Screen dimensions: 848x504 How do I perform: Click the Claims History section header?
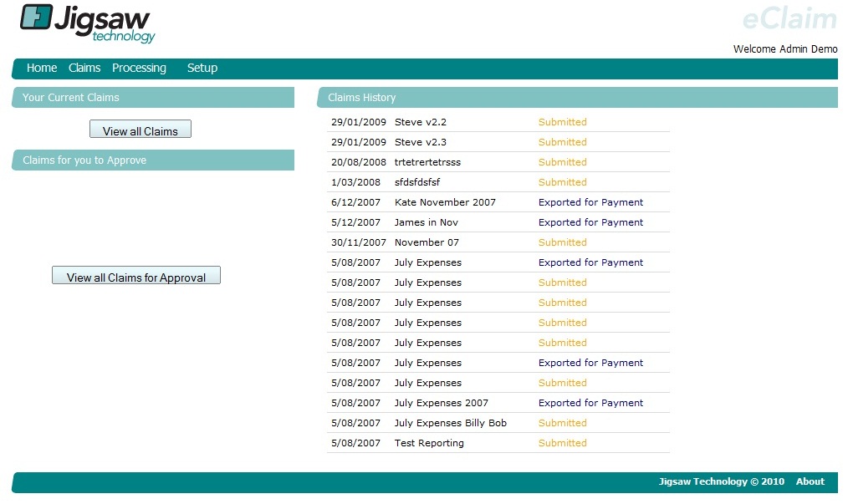[361, 97]
